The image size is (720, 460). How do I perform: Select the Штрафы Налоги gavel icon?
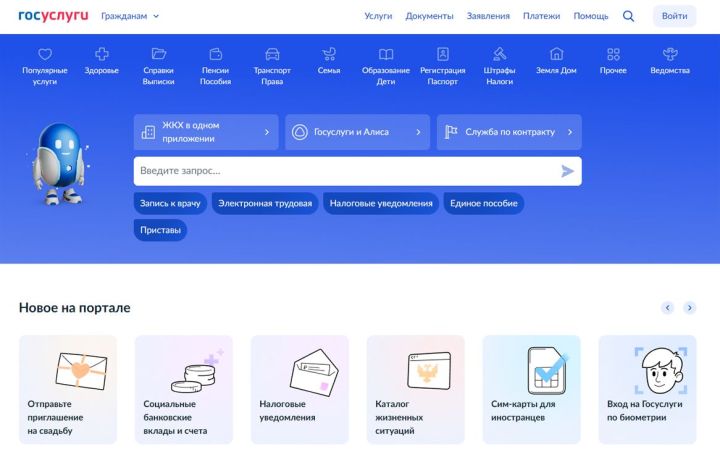point(499,54)
